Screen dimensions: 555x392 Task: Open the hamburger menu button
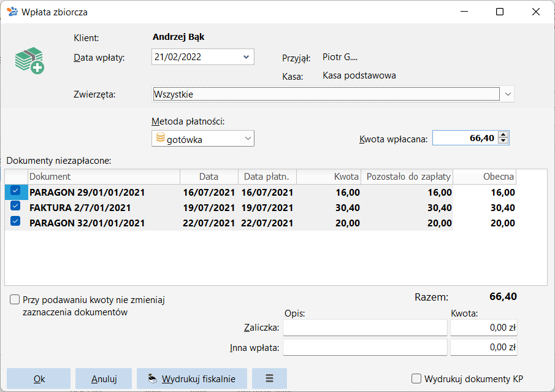point(269,379)
